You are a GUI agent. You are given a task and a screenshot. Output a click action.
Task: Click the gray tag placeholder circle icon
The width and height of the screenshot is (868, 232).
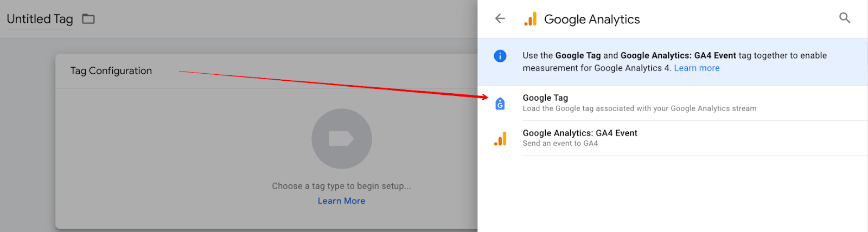tap(342, 139)
